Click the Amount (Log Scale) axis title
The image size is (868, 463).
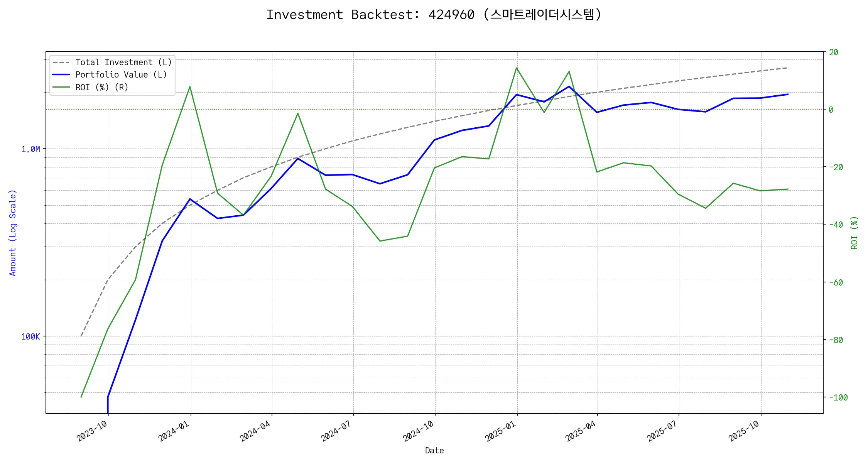point(13,233)
